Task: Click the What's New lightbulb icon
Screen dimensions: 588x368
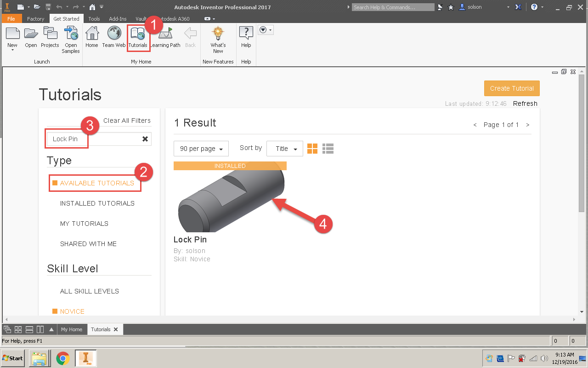Action: (x=218, y=33)
